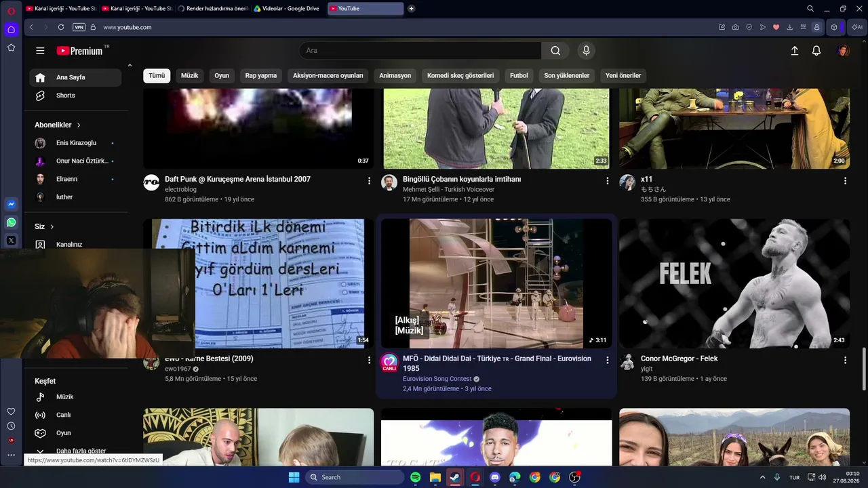
Task: Open Opera AI assistant button
Action: (858, 27)
